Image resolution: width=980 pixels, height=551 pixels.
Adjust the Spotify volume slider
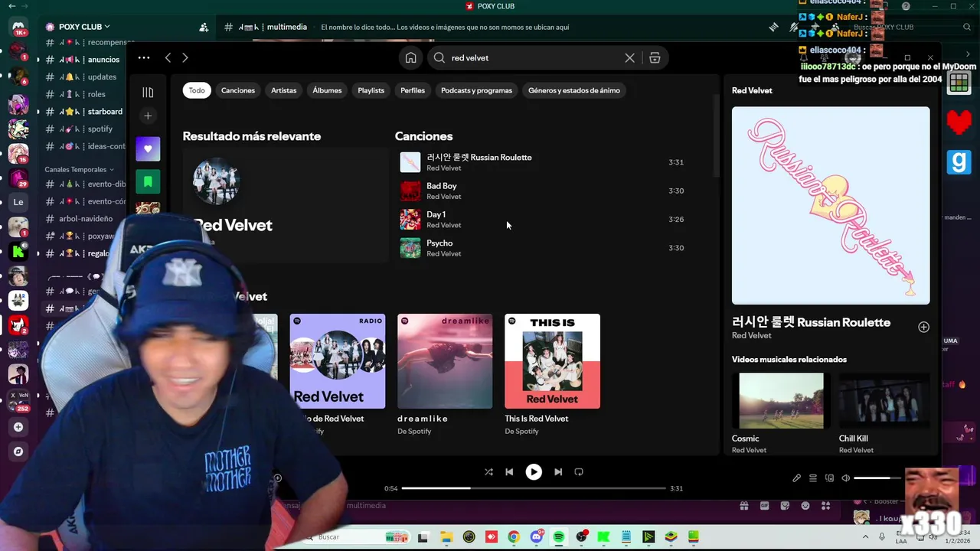pyautogui.click(x=879, y=478)
